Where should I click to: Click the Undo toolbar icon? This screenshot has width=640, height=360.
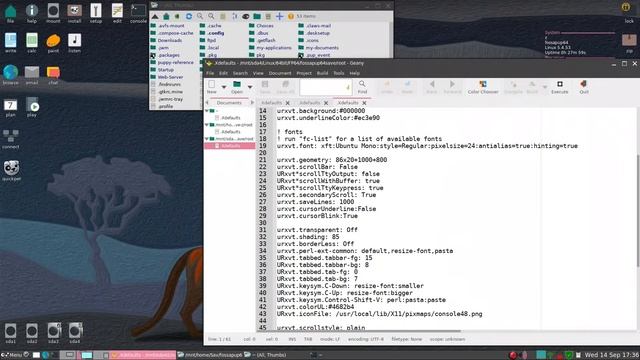(387, 84)
